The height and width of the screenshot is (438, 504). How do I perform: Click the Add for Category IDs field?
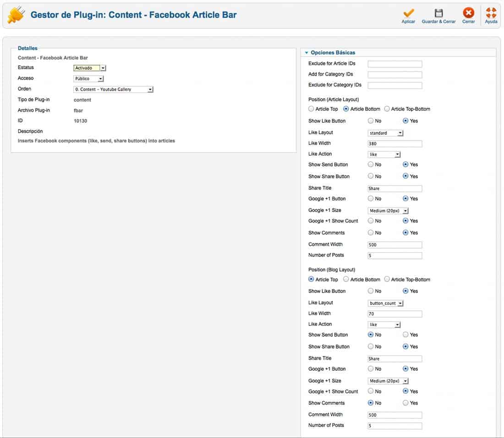(x=394, y=75)
